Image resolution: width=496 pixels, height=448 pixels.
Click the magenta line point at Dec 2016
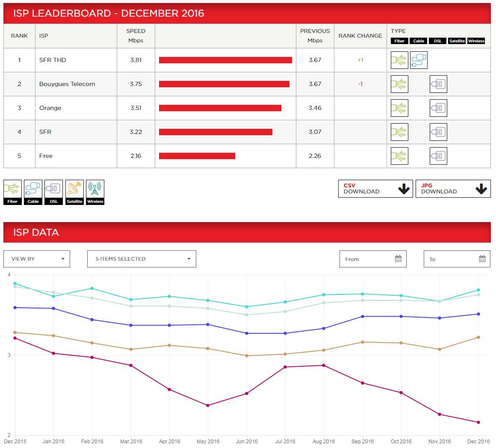click(x=478, y=422)
